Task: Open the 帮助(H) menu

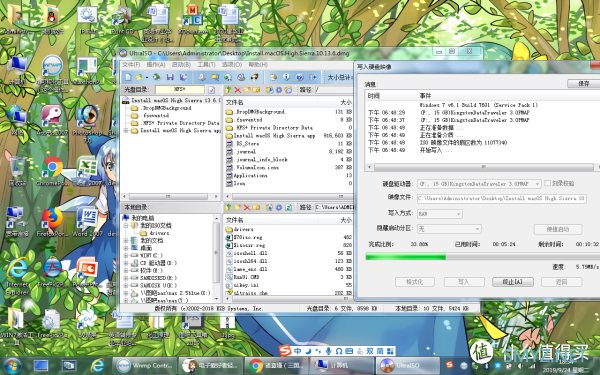Action: pyautogui.click(x=258, y=65)
